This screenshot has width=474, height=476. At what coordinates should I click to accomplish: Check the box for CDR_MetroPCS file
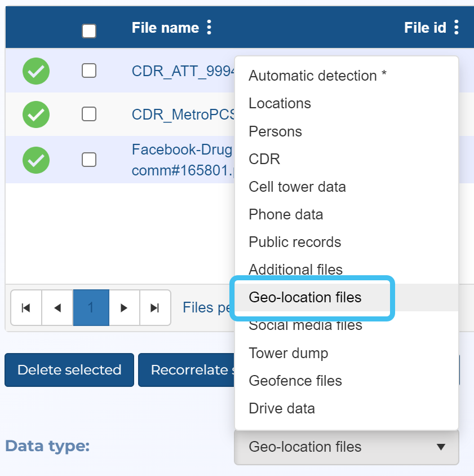(89, 114)
